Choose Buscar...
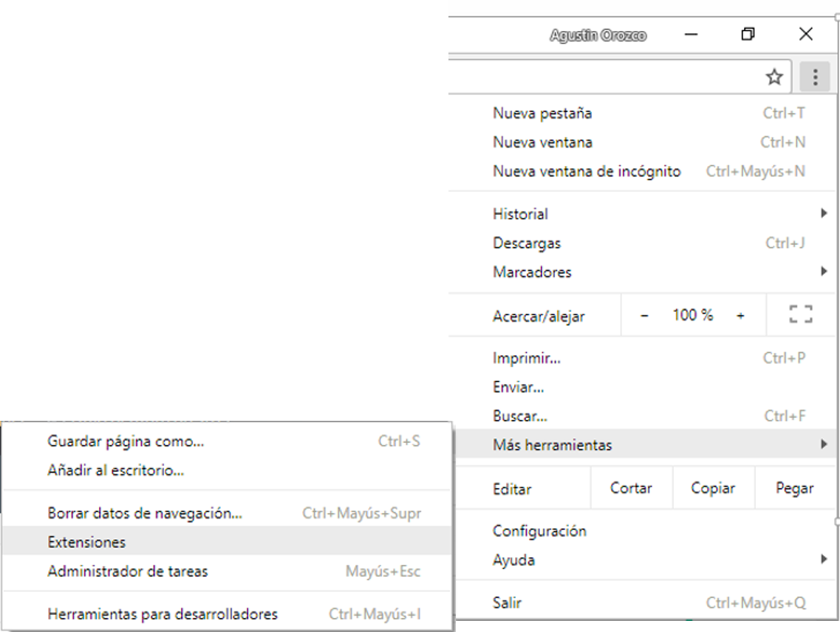This screenshot has height=632, width=840. [x=642, y=416]
